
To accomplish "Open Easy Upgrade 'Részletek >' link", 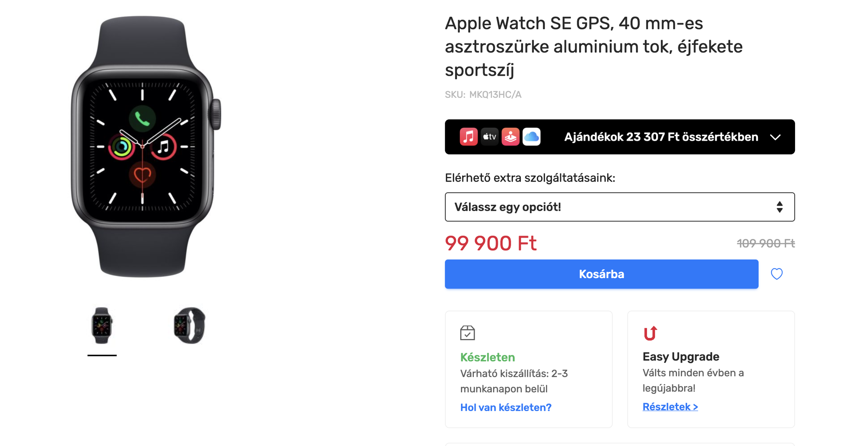I will tap(670, 407).
